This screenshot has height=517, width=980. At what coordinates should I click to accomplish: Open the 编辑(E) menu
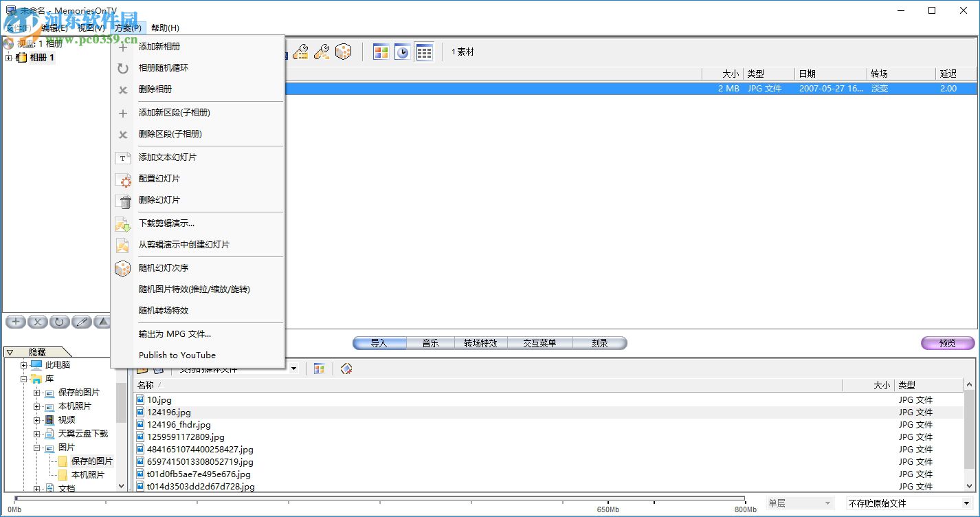[x=54, y=27]
